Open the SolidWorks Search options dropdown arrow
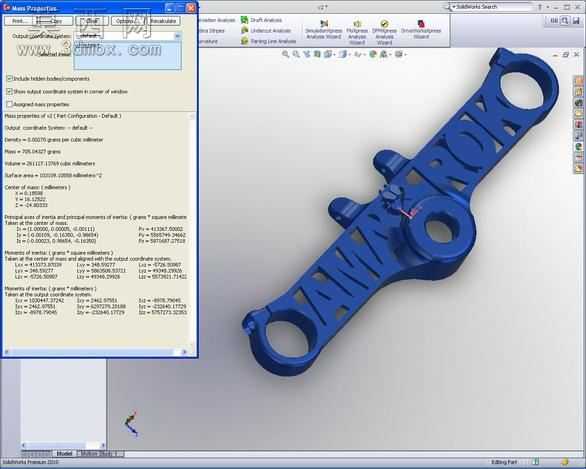The image size is (586, 469). coord(454,7)
